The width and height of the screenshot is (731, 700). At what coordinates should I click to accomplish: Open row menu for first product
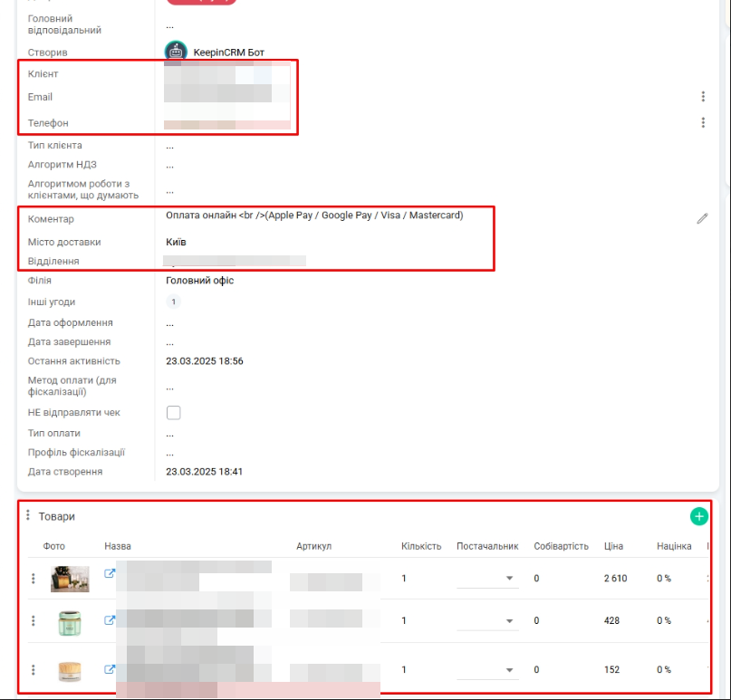(34, 578)
